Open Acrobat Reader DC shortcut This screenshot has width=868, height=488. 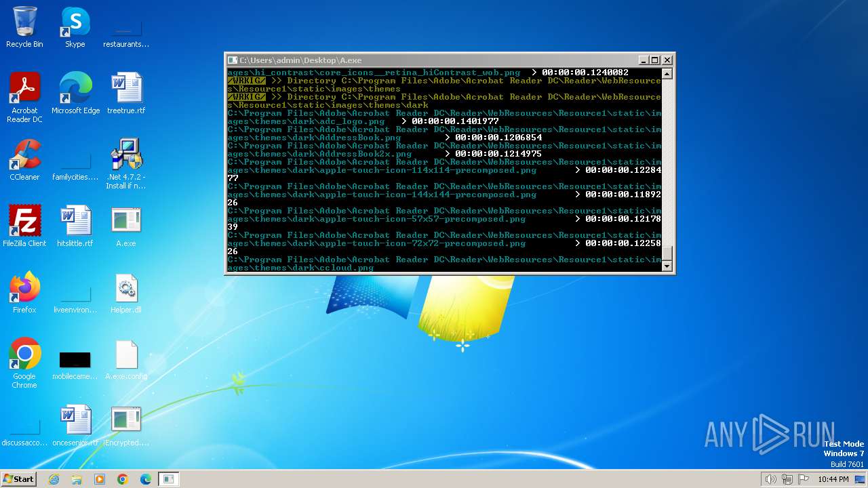[x=24, y=98]
